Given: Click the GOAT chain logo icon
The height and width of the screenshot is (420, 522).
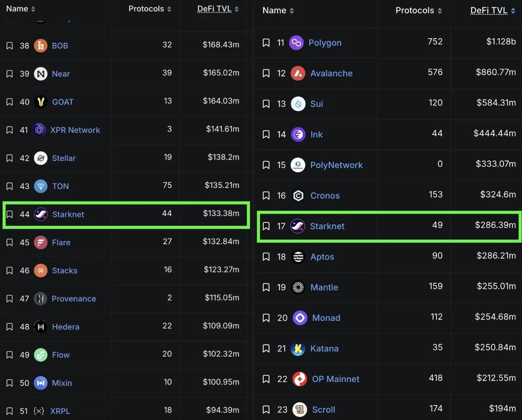Looking at the screenshot, I should click(x=40, y=102).
